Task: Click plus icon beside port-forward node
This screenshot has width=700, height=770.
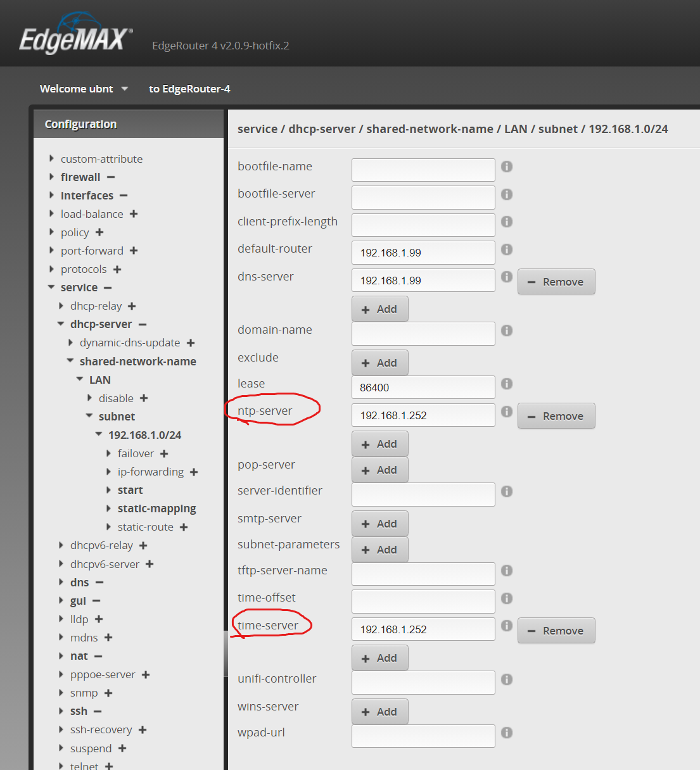Action: point(134,251)
